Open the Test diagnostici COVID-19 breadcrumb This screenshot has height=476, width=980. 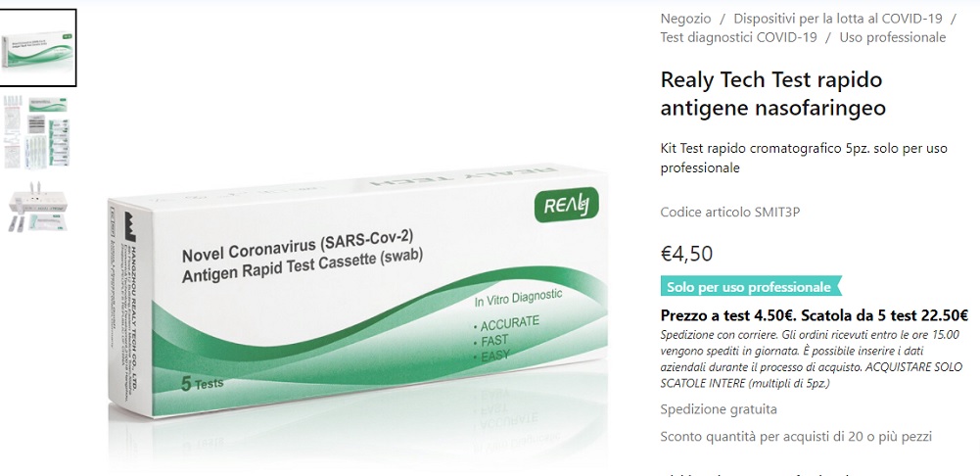coord(739,37)
